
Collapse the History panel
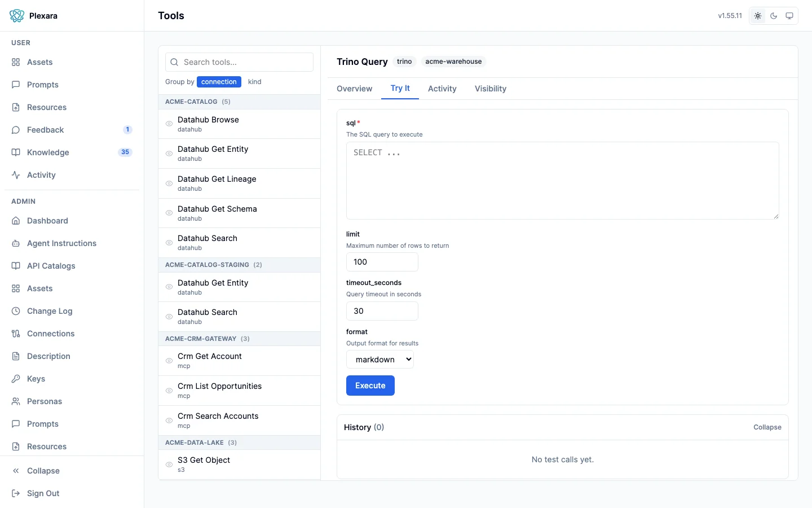click(x=767, y=427)
